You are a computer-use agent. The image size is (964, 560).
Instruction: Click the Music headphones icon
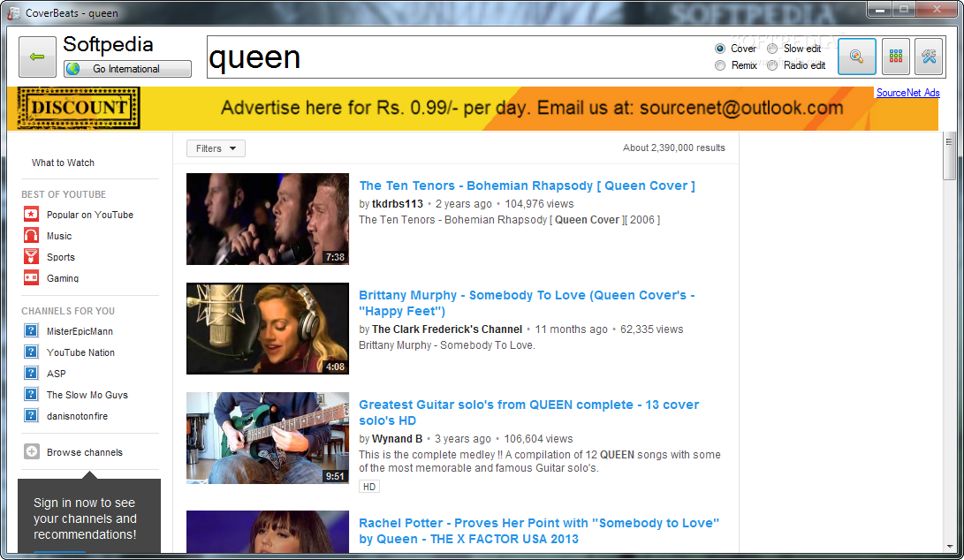coord(31,236)
